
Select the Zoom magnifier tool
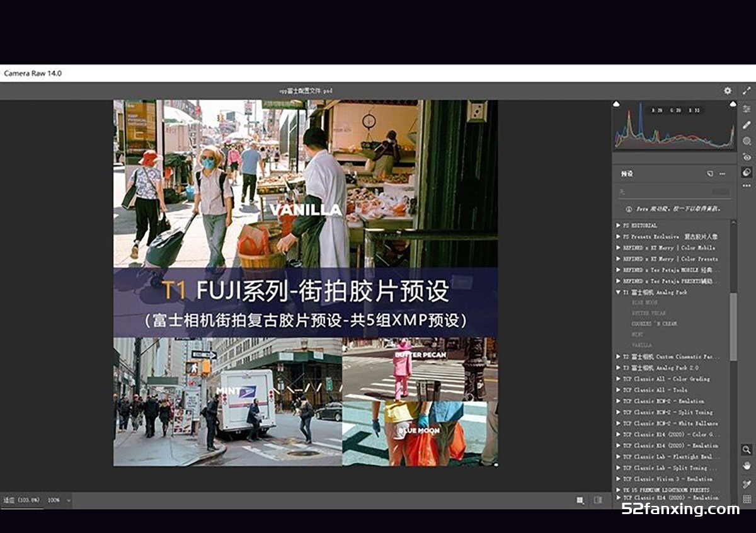[747, 450]
